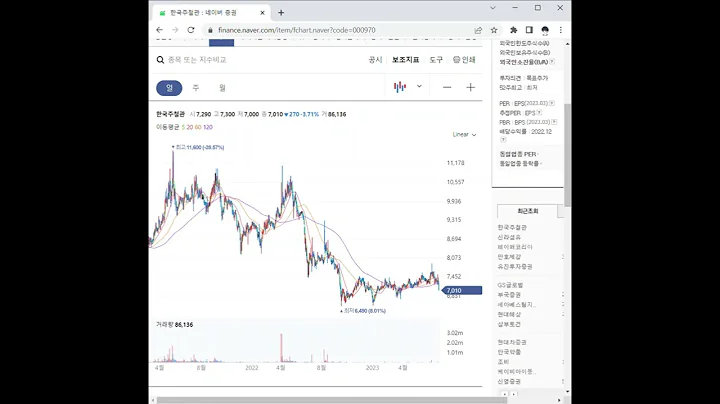Switch to the 최근조회 tab
Viewport: 720px width, 404px height.
[x=528, y=211]
